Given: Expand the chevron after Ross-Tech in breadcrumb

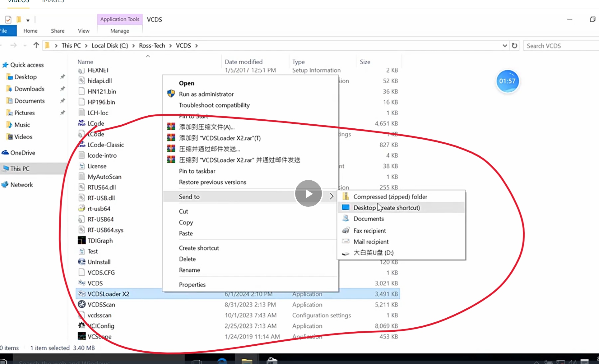Looking at the screenshot, I should pos(170,46).
